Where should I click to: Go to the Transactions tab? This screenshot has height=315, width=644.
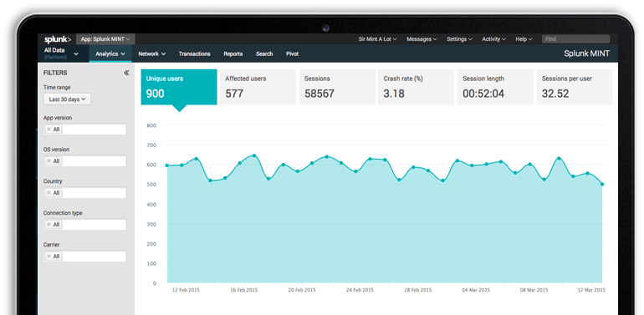(194, 53)
